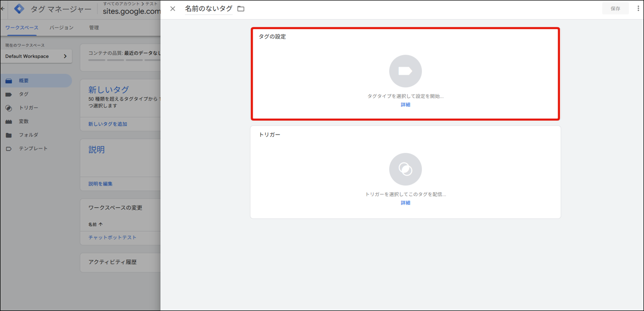644x311 pixels.
Task: Open タグ in the sidebar
Action: 24,94
